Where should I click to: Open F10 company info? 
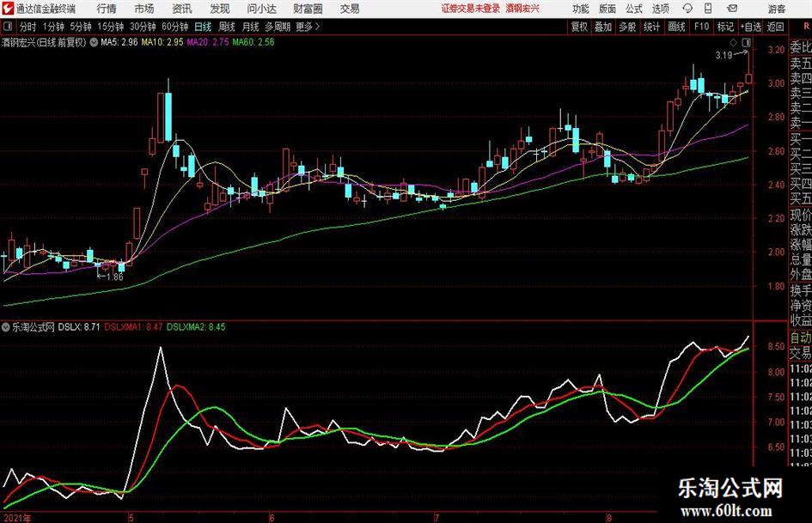point(701,27)
